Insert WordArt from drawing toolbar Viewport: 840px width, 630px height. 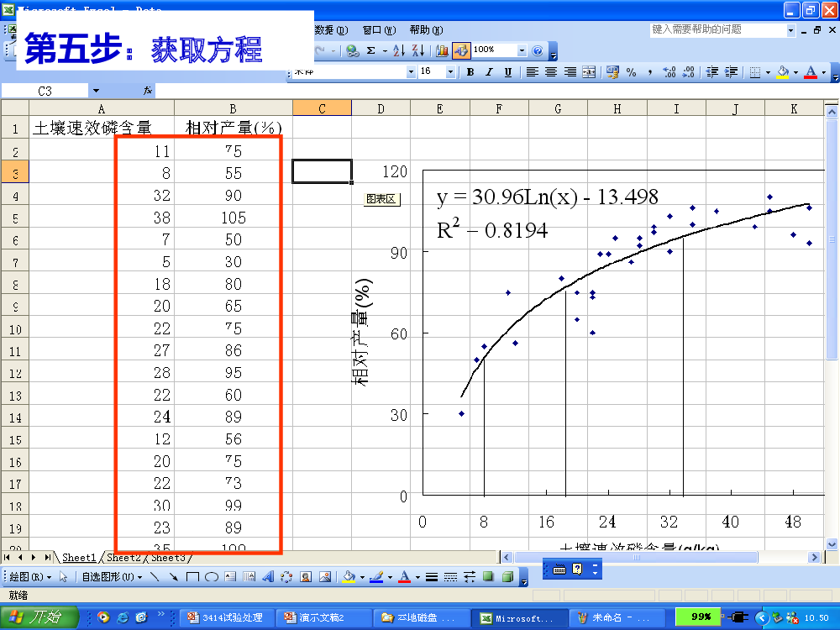tap(268, 577)
